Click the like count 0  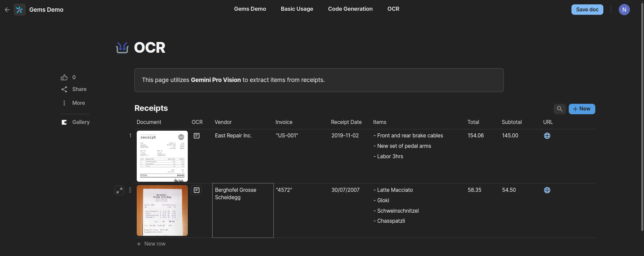pos(74,77)
